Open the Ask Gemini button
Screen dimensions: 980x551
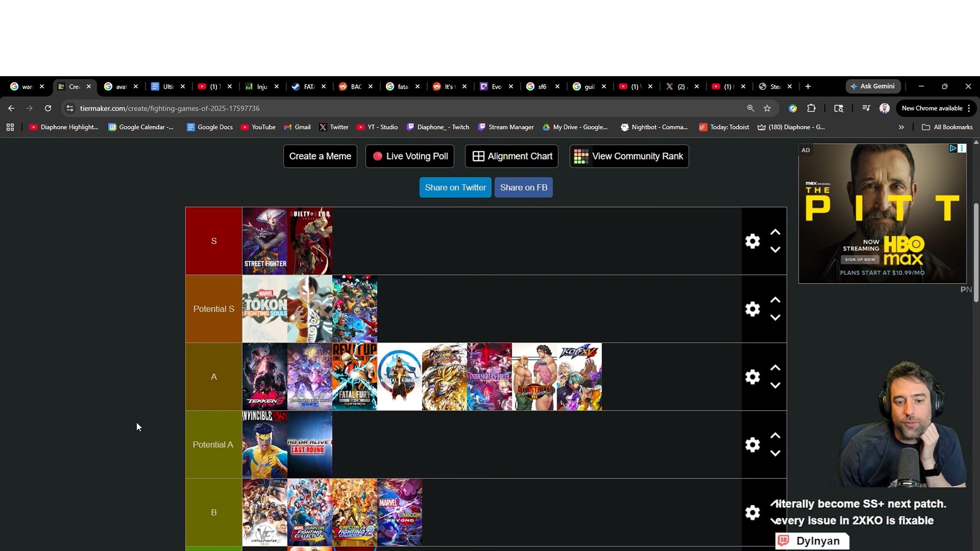point(873,86)
